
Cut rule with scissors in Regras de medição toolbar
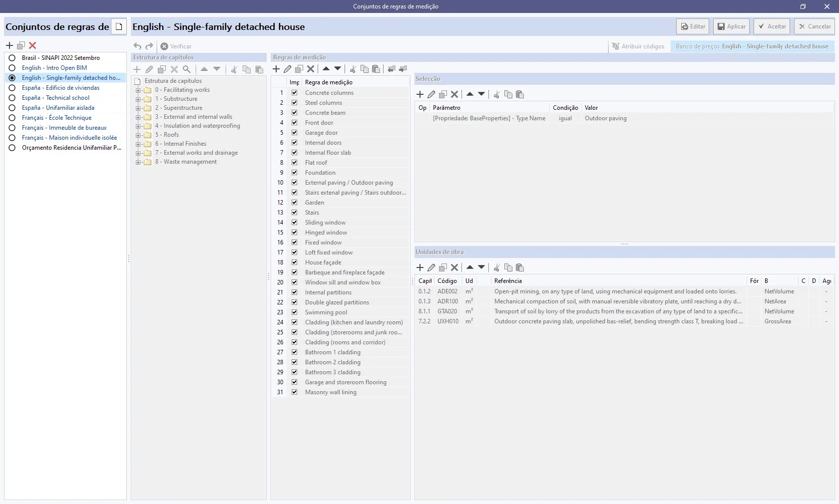click(353, 69)
